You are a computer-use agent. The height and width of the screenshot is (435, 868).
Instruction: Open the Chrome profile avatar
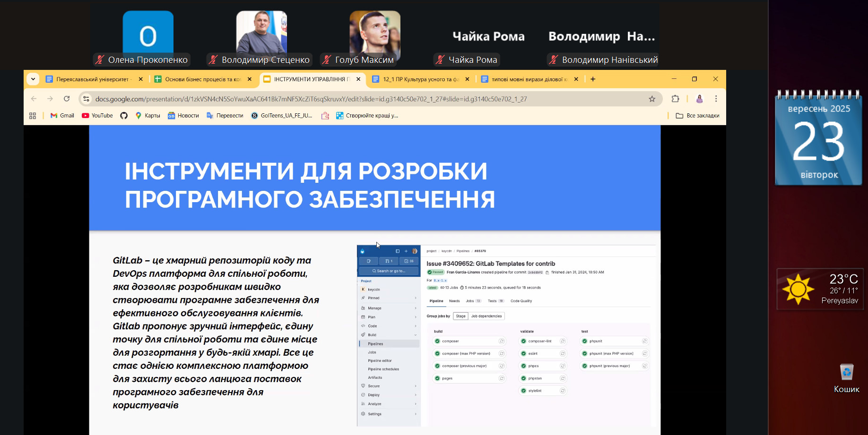[699, 99]
